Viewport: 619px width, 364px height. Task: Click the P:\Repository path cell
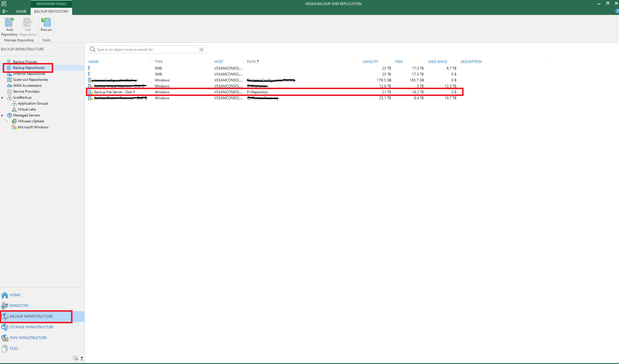click(x=257, y=92)
